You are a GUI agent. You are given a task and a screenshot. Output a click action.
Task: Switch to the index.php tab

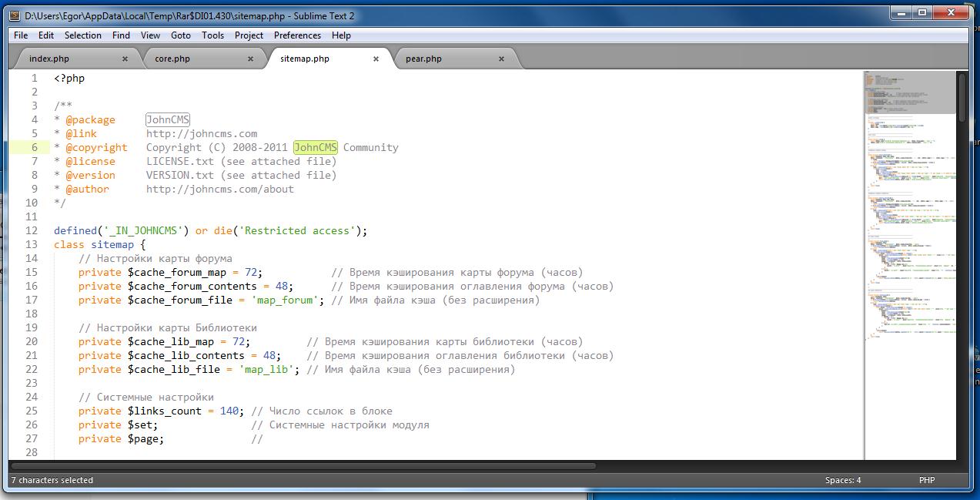pos(59,59)
